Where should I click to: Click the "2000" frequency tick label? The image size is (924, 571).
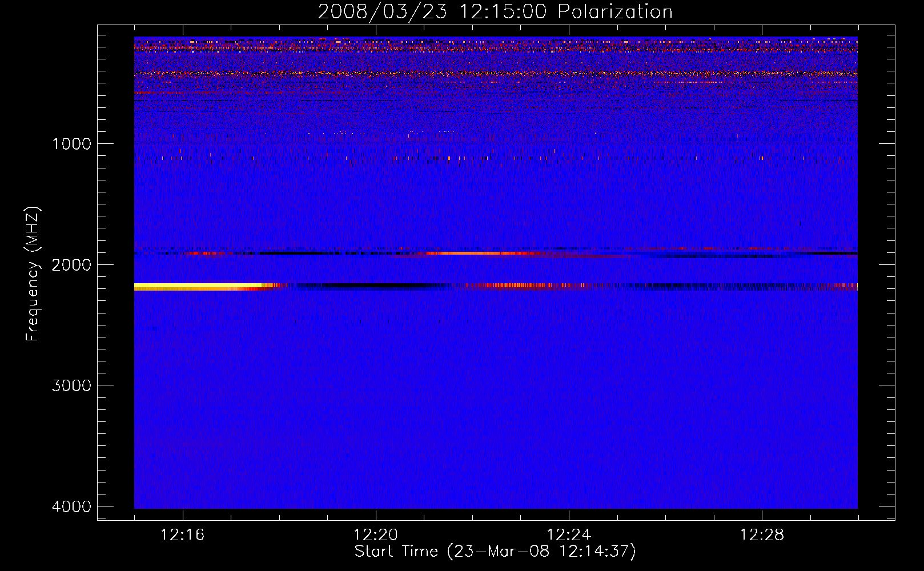click(x=71, y=265)
